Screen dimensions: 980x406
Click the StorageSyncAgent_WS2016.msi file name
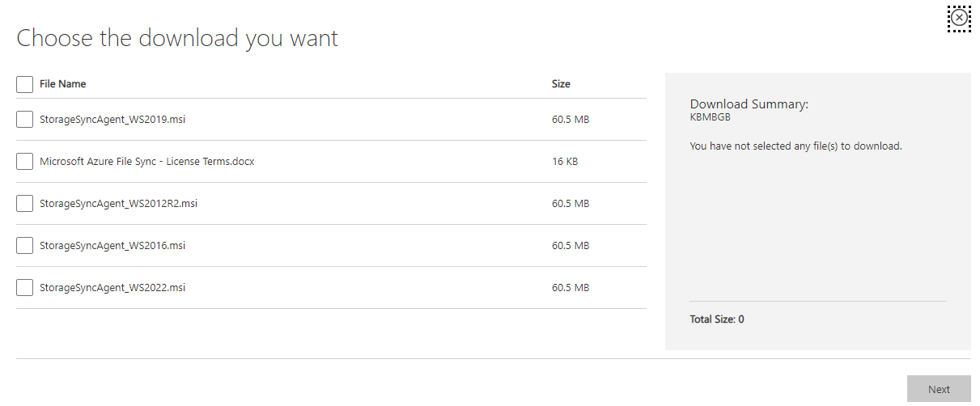click(x=112, y=246)
